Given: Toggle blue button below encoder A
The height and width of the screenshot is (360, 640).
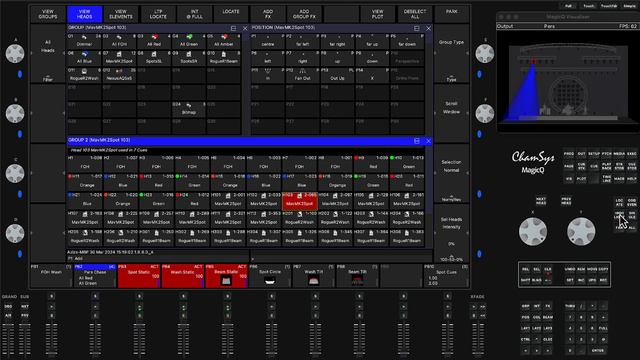Looking at the screenshot, I should (20, 74).
